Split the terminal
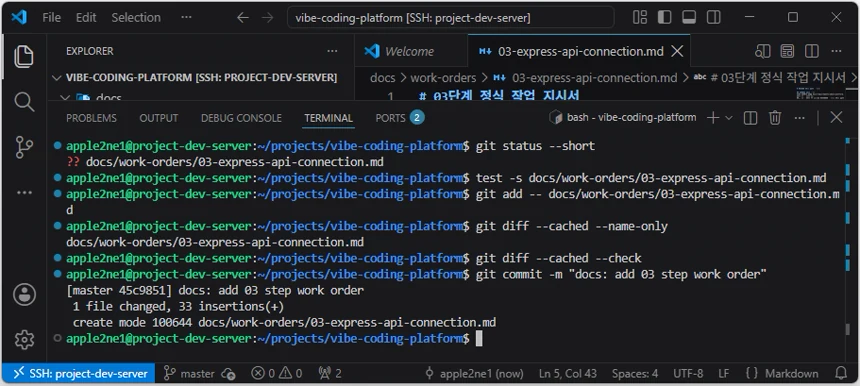 coord(750,117)
